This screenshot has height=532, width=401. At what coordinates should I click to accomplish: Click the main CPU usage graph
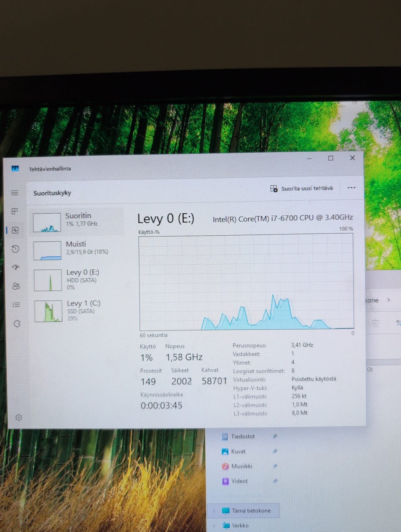click(x=246, y=282)
